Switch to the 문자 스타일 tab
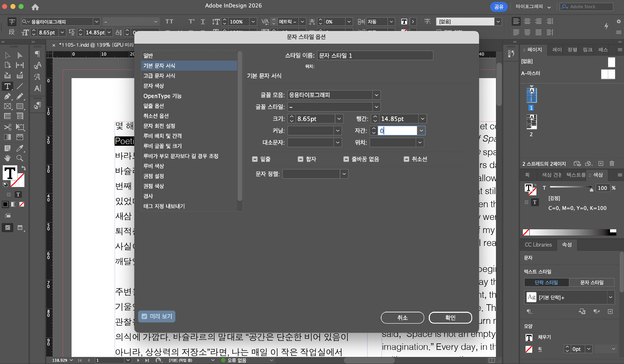 point(591,282)
